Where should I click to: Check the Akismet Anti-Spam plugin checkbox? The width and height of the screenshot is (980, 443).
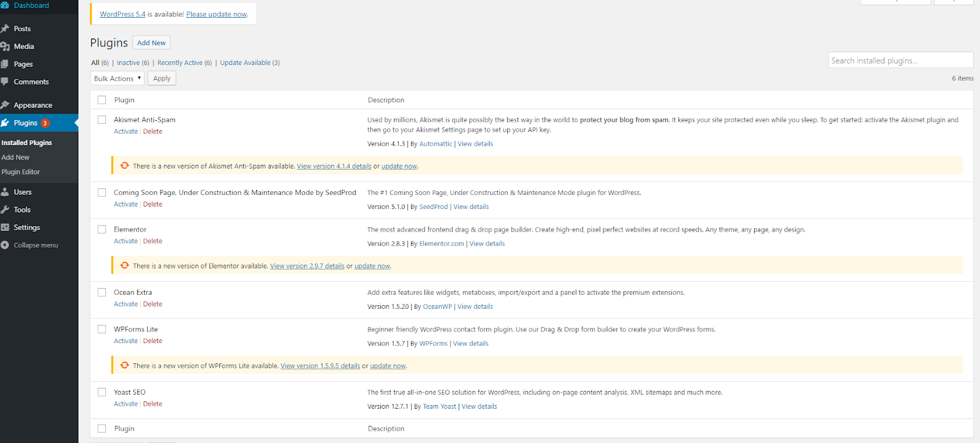[102, 119]
